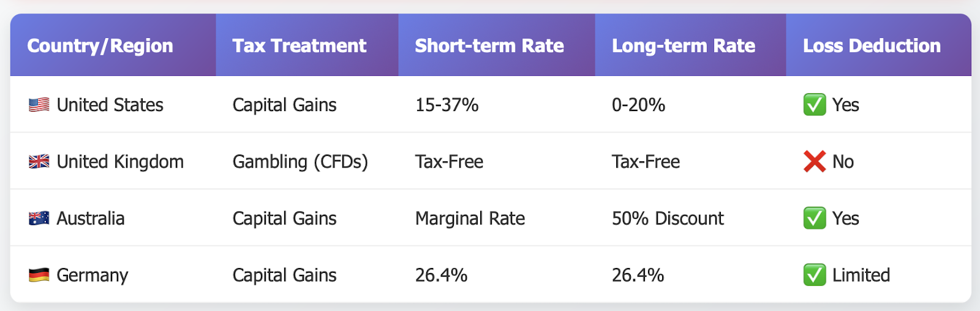Viewport: 980px width, 311px height.
Task: Click the Germany flag icon
Action: tap(39, 275)
